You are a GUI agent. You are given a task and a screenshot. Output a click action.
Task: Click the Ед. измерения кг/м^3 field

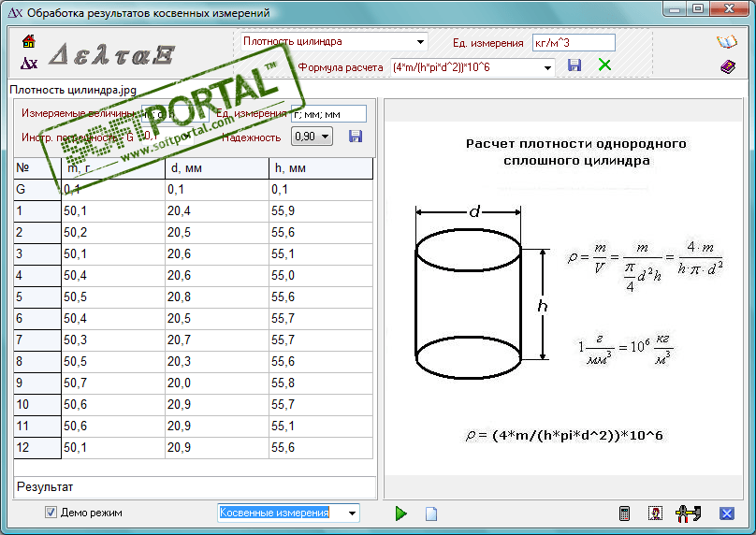(x=574, y=43)
